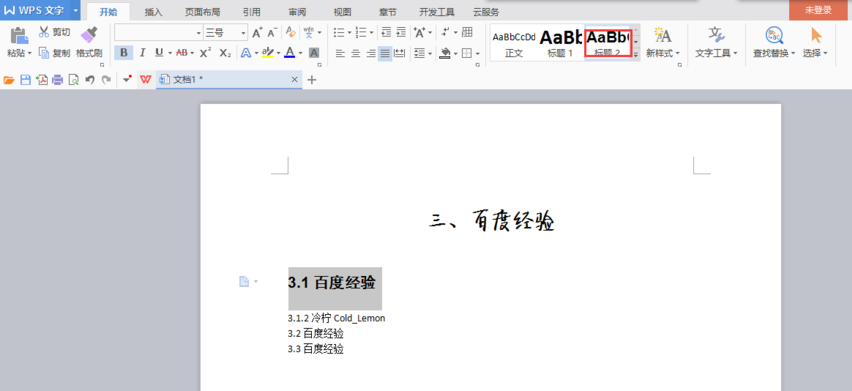Click the Print icon in quick toolbar
Image resolution: width=852 pixels, height=391 pixels.
tap(58, 80)
